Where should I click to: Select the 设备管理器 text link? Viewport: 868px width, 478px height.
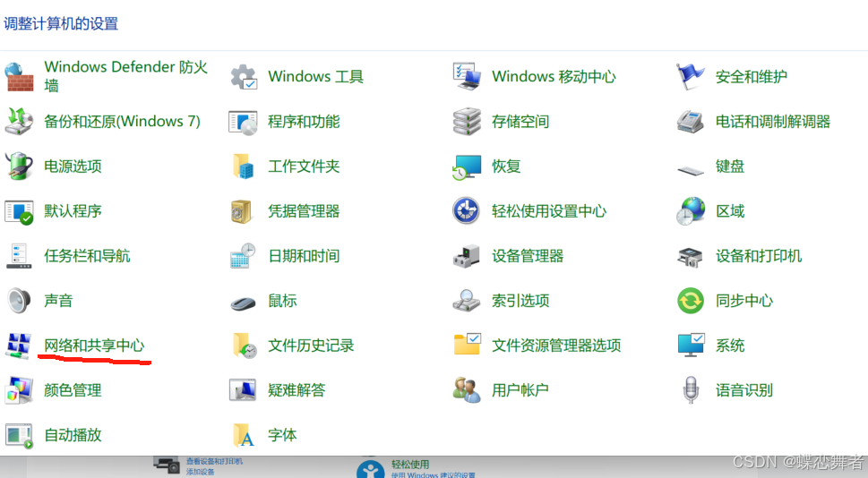(528, 256)
